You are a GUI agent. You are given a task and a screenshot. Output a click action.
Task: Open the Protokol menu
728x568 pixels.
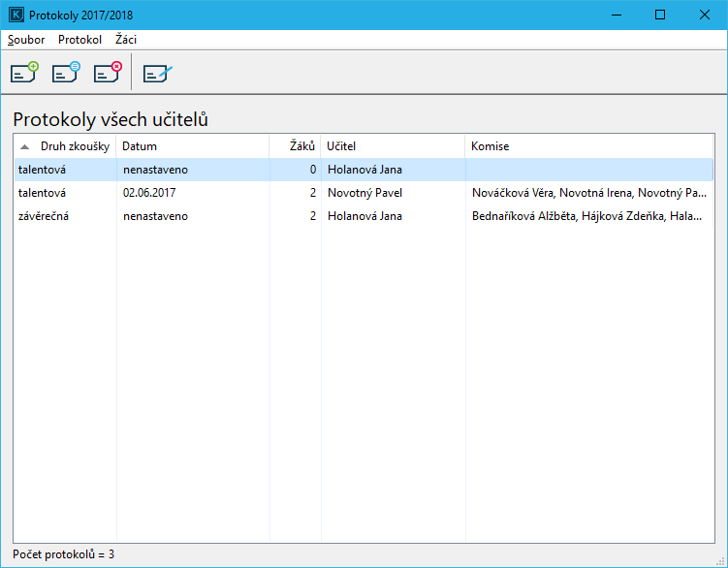click(79, 40)
